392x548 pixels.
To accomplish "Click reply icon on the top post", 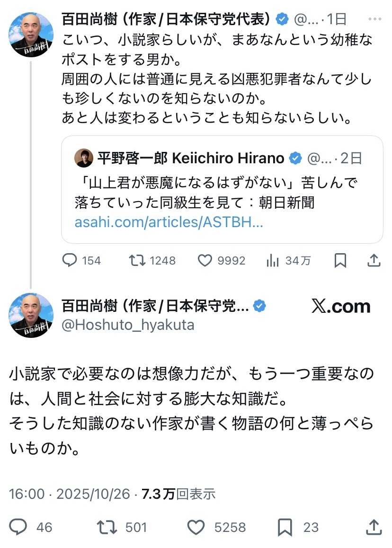I will point(70,260).
